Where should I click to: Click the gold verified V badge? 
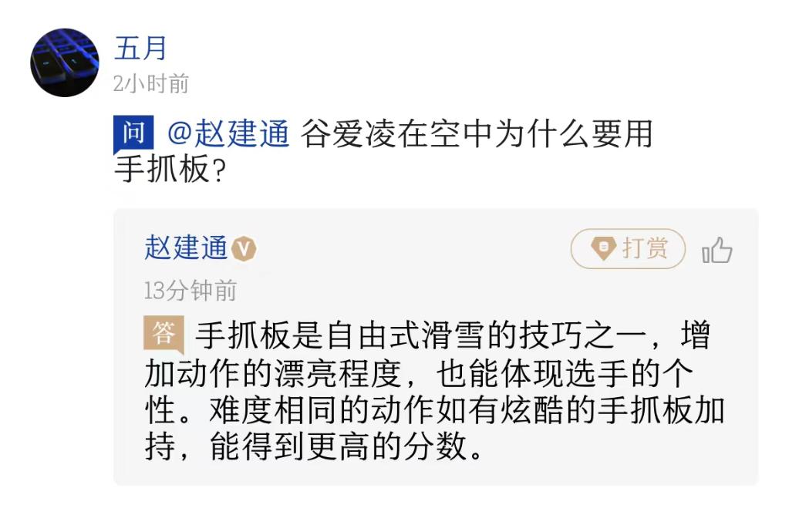pyautogui.click(x=244, y=249)
